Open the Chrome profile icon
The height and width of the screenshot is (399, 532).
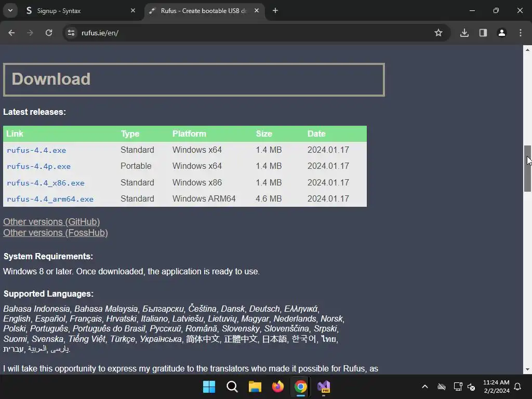coord(502,33)
